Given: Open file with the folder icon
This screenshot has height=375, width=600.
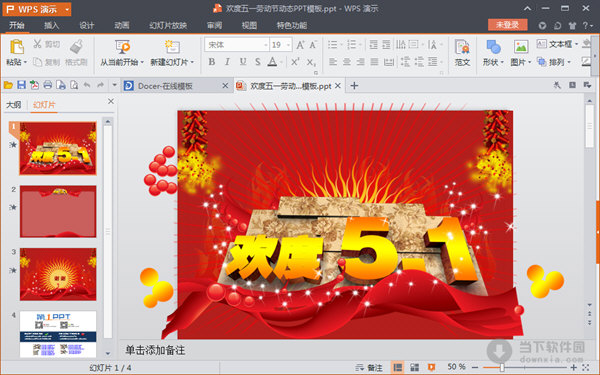Looking at the screenshot, I should click(8, 85).
